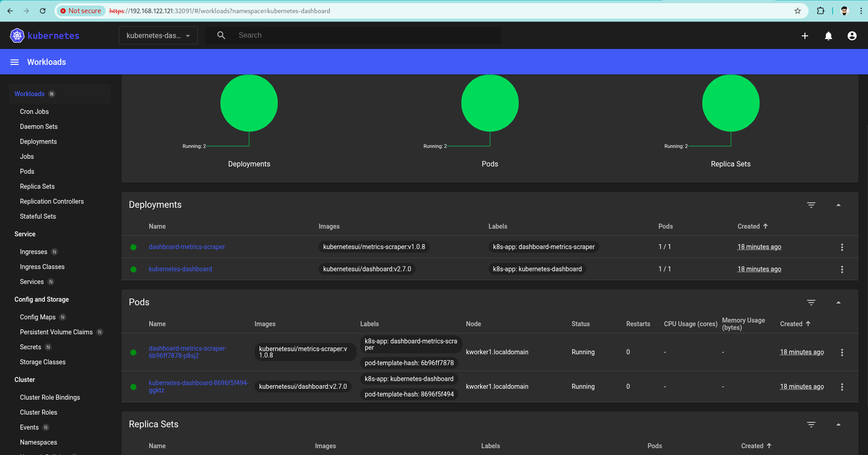This screenshot has width=868, height=455.
Task: Open the Chrome three-dot menu
Action: [861, 11]
